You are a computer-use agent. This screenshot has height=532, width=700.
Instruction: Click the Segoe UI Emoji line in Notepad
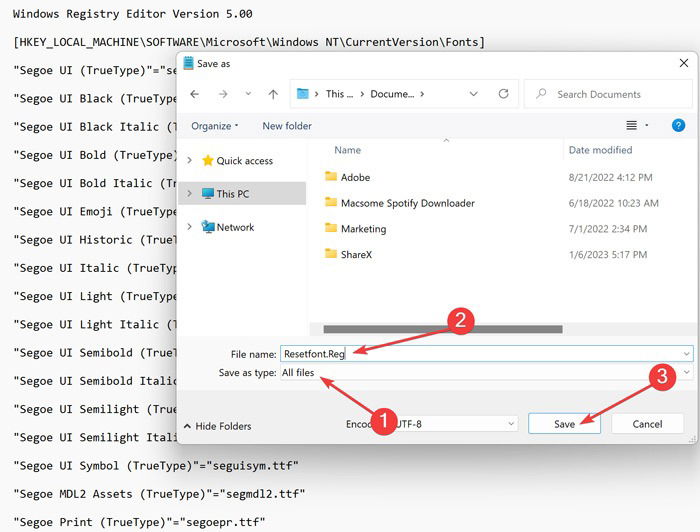[95, 212]
